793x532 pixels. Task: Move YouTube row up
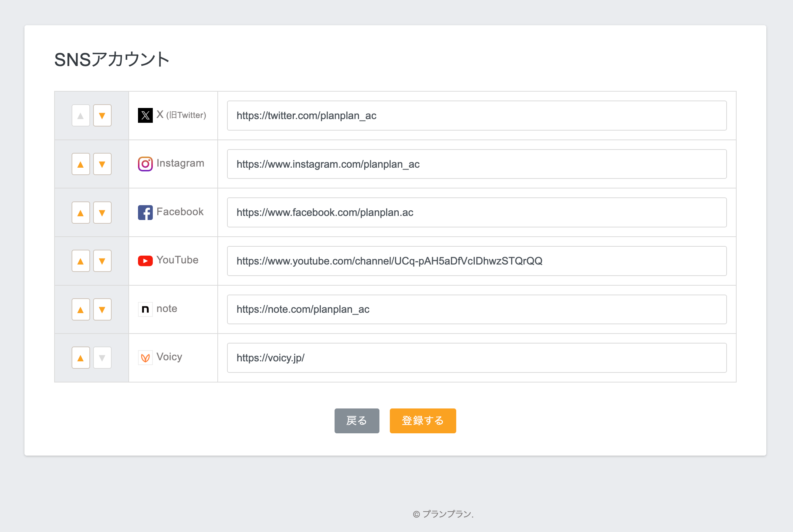point(80,261)
